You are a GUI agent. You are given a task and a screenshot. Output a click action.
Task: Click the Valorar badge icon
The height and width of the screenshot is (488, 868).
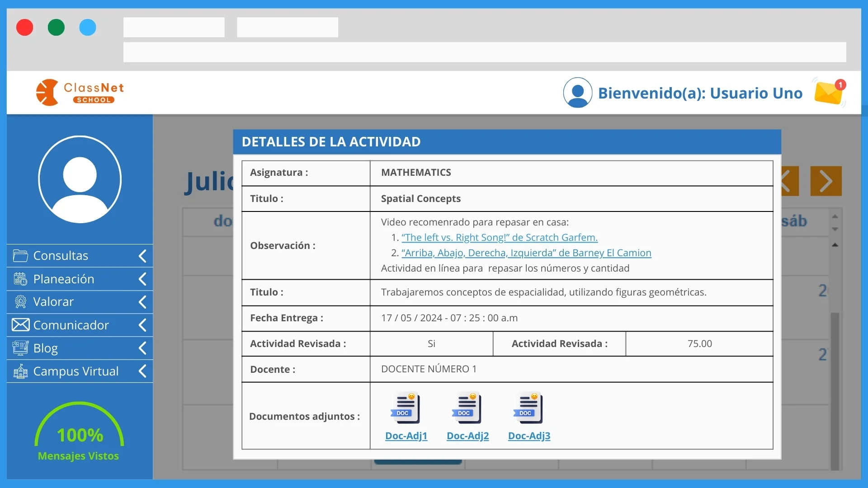click(x=20, y=302)
